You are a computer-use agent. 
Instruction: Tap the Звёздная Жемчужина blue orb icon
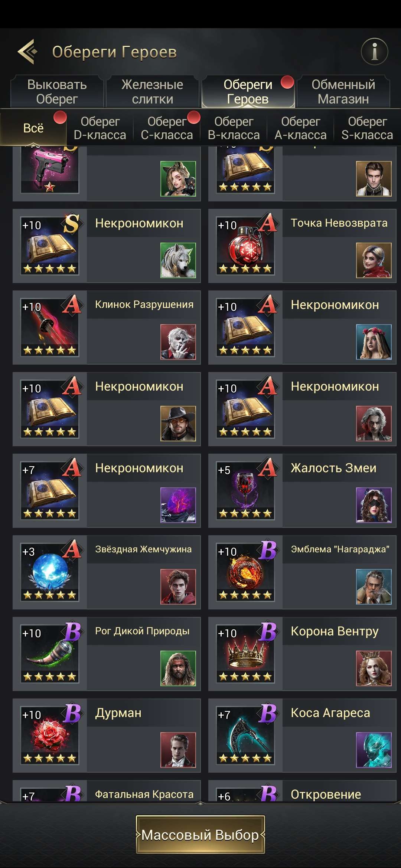click(50, 572)
